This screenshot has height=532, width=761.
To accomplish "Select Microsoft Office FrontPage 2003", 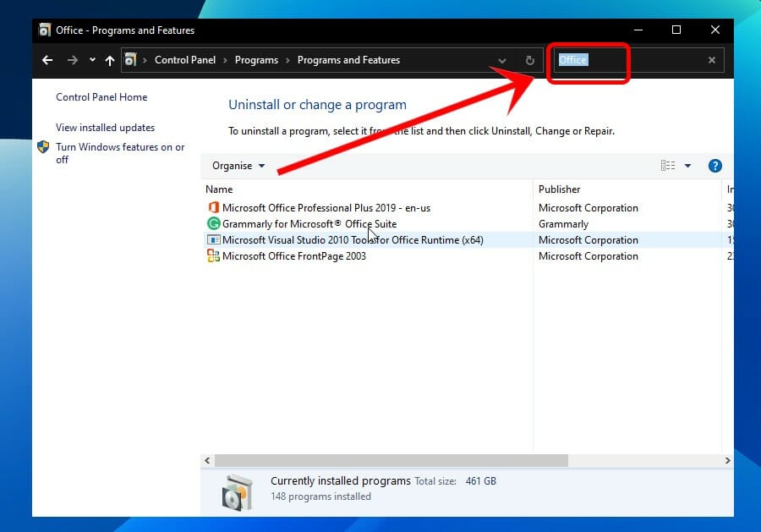I will [294, 255].
